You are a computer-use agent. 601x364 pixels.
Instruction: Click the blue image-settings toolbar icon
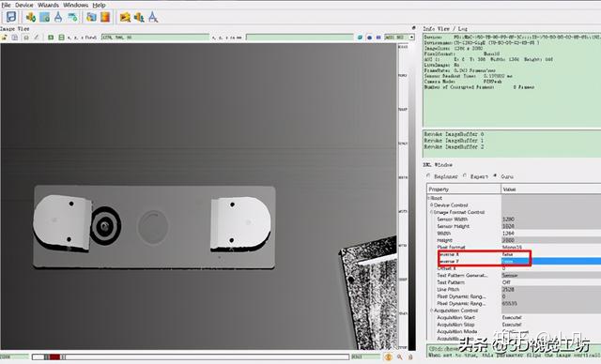(x=44, y=17)
